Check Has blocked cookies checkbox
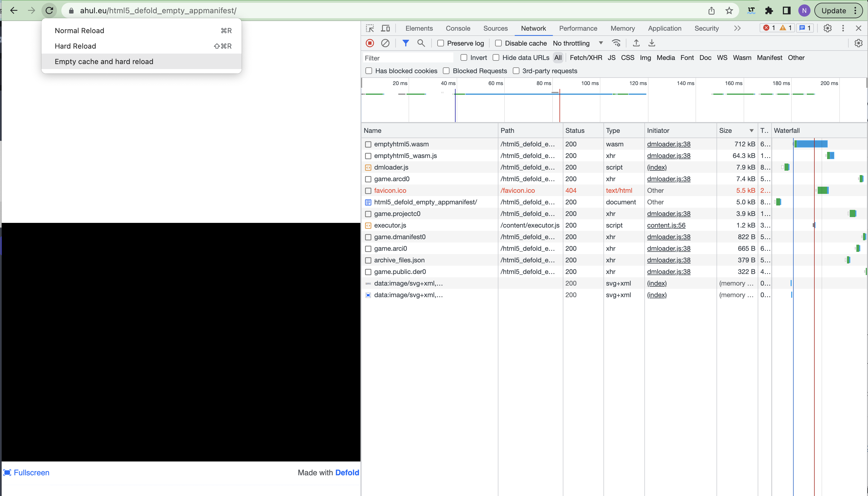 point(368,71)
